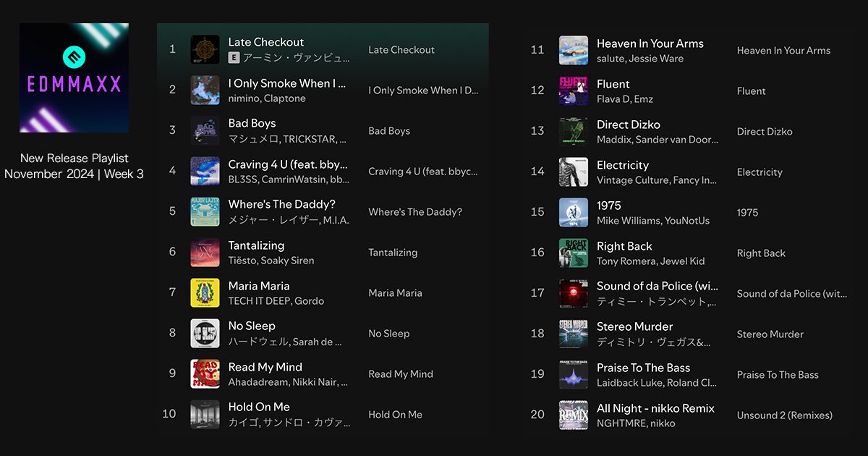
Task: Open track title Craving 4 U (feat. bby...
Action: [x=288, y=164]
